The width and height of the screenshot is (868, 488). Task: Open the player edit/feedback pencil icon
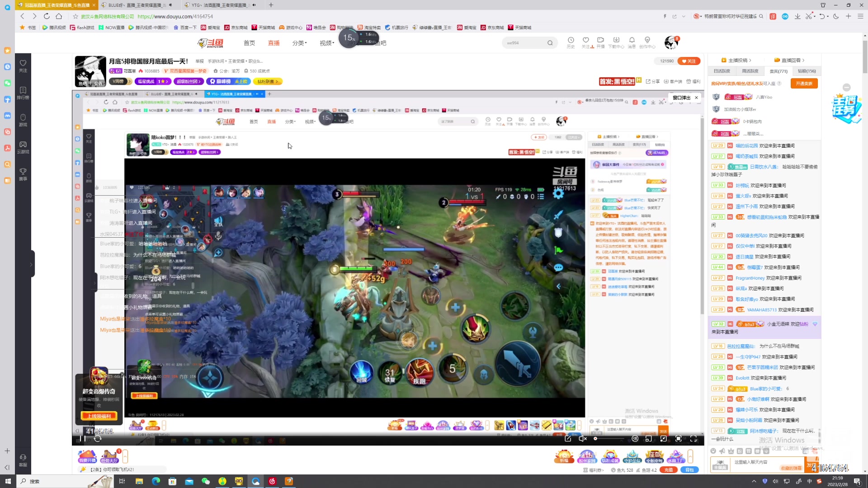[x=568, y=438]
